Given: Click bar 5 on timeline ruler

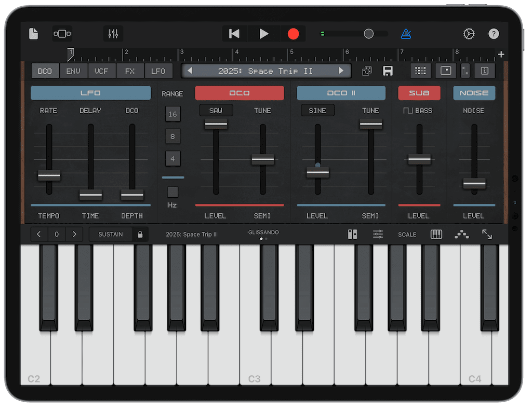Looking at the screenshot, I should [x=291, y=52].
